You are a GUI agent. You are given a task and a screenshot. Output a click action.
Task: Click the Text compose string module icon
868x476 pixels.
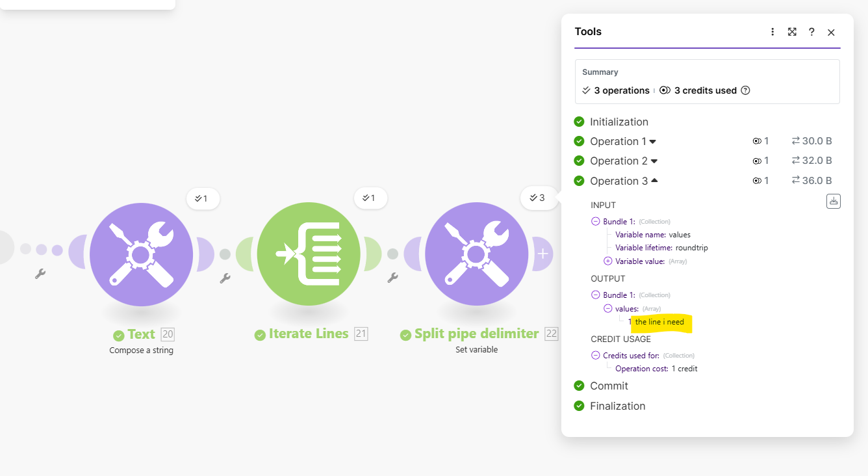(x=141, y=254)
